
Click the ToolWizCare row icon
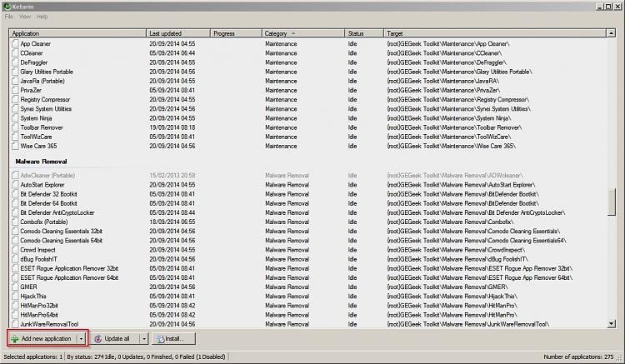click(x=15, y=137)
